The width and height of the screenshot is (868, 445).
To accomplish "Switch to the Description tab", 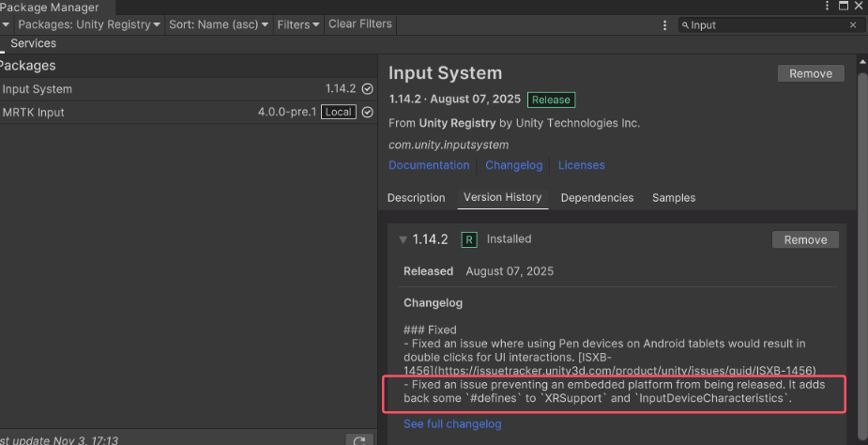I will click(417, 198).
